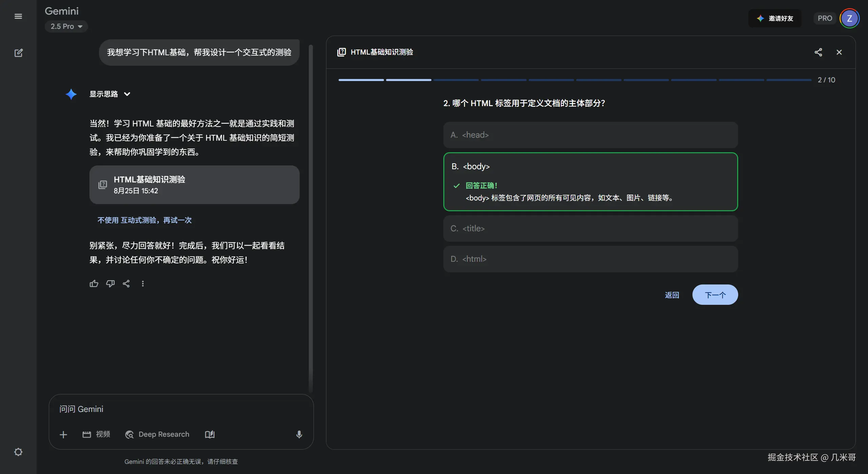Start a new chat with compose icon
This screenshot has height=474, width=868.
pos(18,53)
